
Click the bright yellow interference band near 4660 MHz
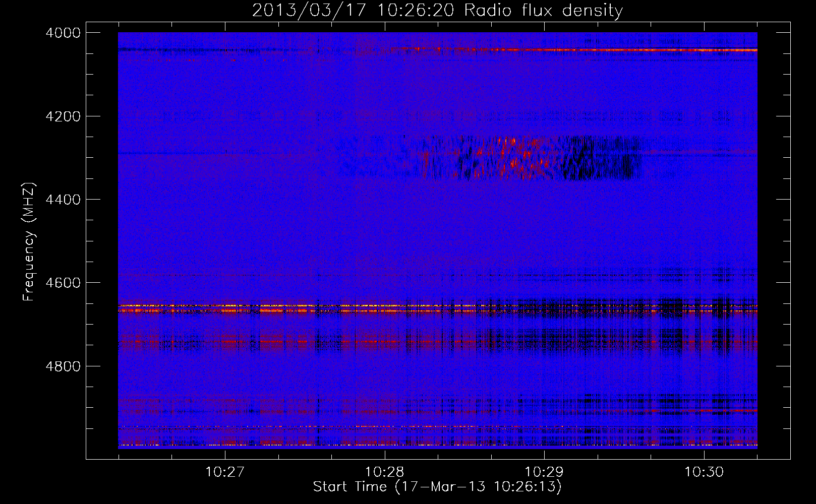(x=437, y=308)
